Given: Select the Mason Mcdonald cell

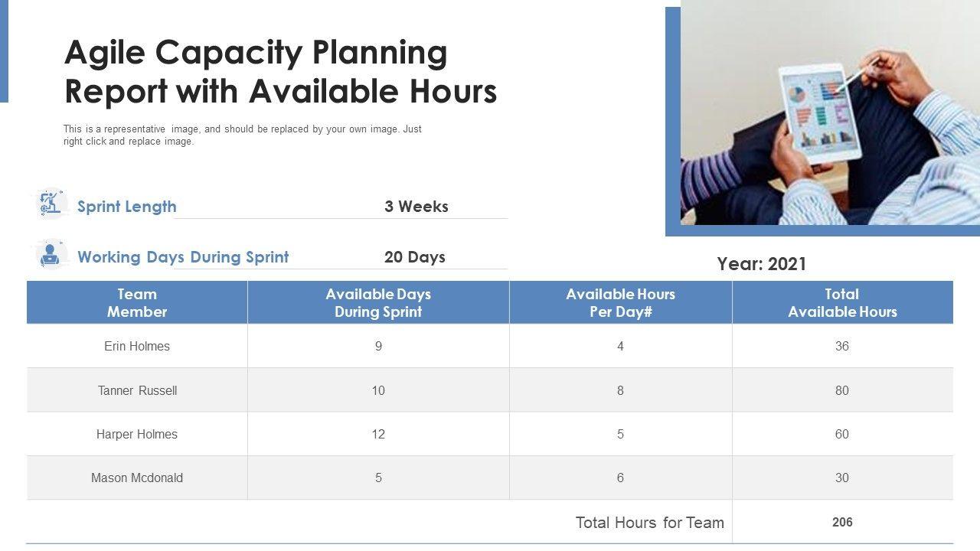Looking at the screenshot, I should (x=137, y=478).
